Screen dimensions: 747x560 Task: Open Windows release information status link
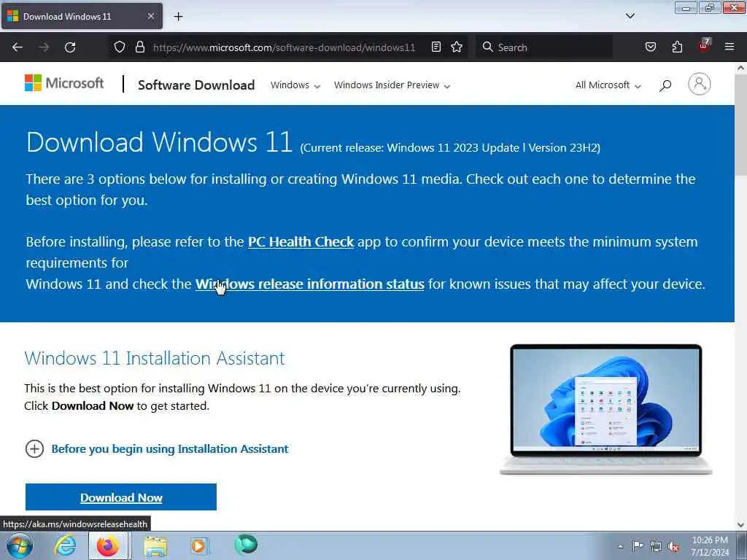click(x=309, y=284)
